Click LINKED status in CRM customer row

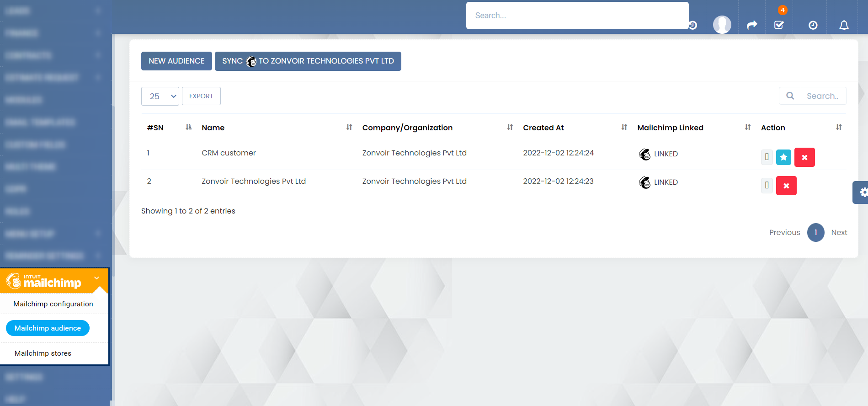pos(666,154)
